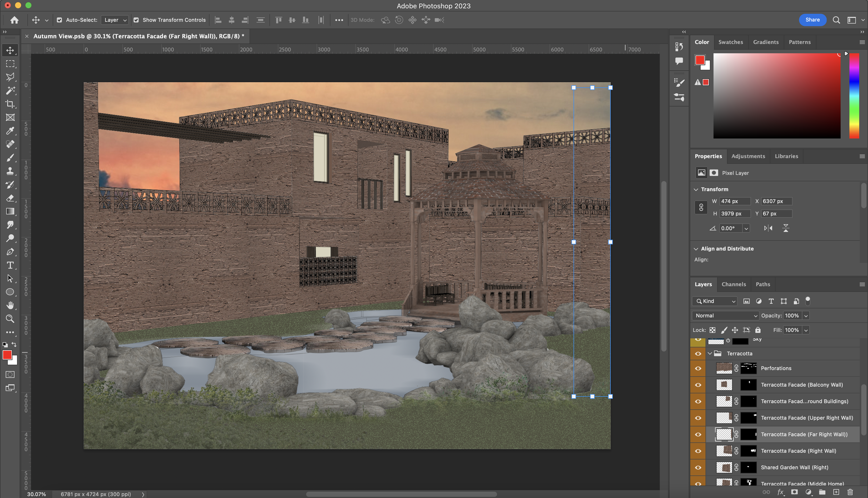Toggle Show Transform Controls checkbox

(x=136, y=20)
